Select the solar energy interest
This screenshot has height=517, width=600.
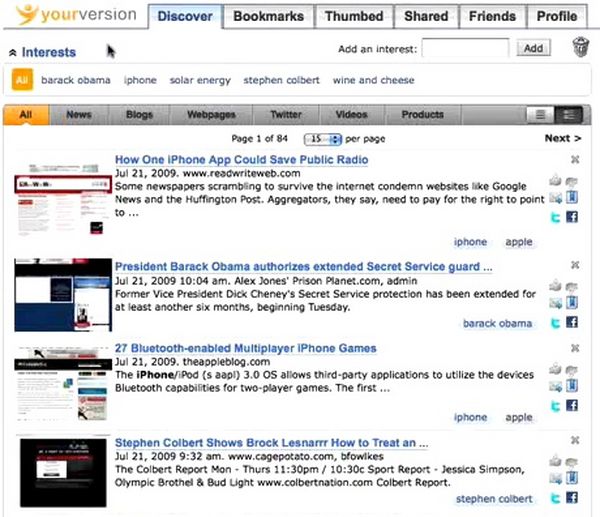[x=200, y=80]
